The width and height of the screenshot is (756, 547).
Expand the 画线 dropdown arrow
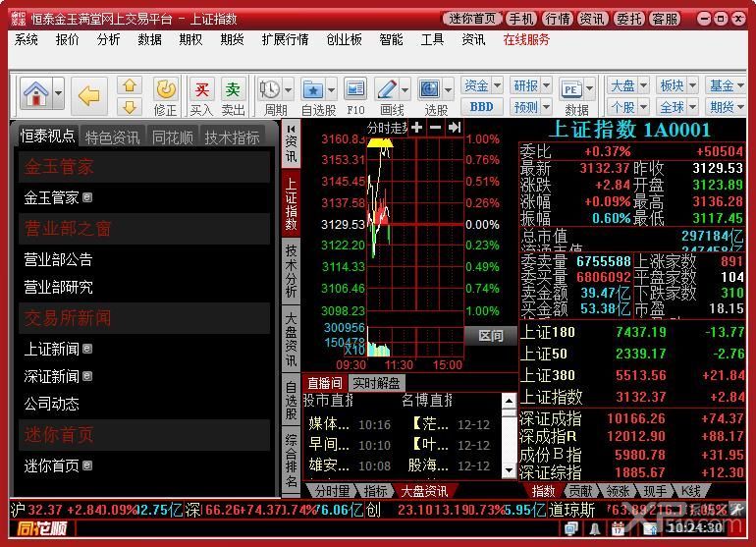pyautogui.click(x=405, y=89)
